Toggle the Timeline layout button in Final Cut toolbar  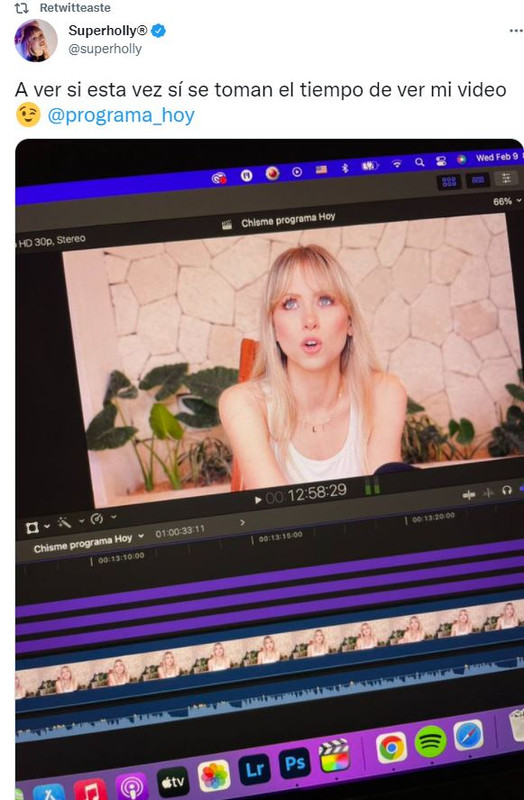(x=478, y=180)
